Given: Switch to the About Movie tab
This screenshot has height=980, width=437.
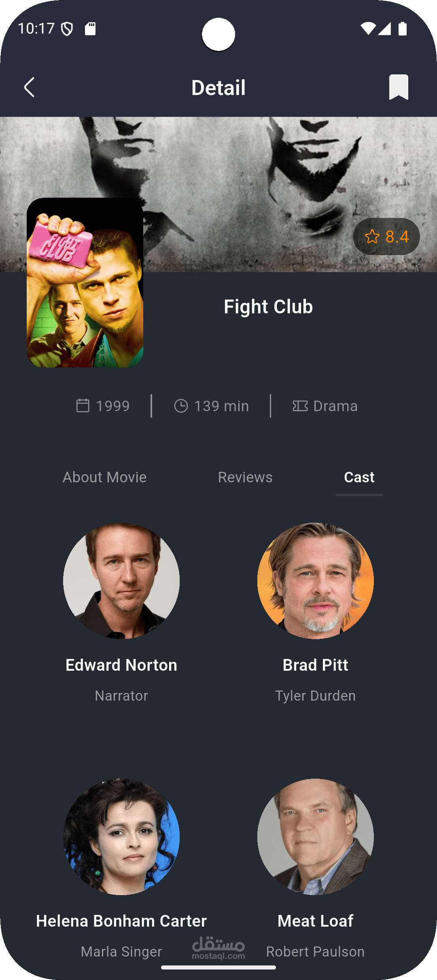Looking at the screenshot, I should [x=105, y=477].
